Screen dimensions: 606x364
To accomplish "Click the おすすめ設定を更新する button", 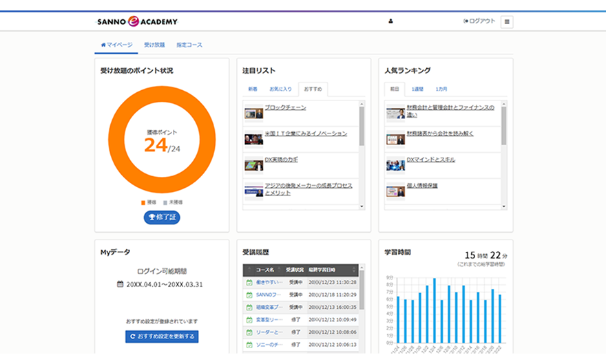I will coord(162,336).
